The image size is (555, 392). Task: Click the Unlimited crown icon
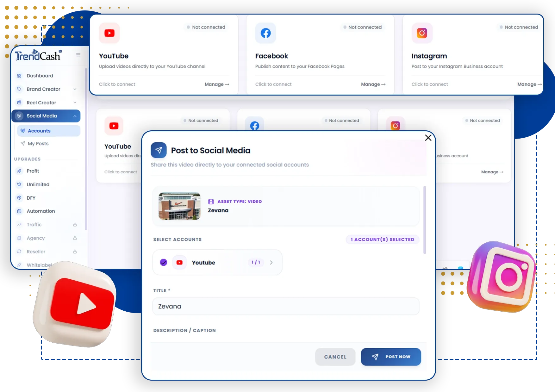click(19, 184)
